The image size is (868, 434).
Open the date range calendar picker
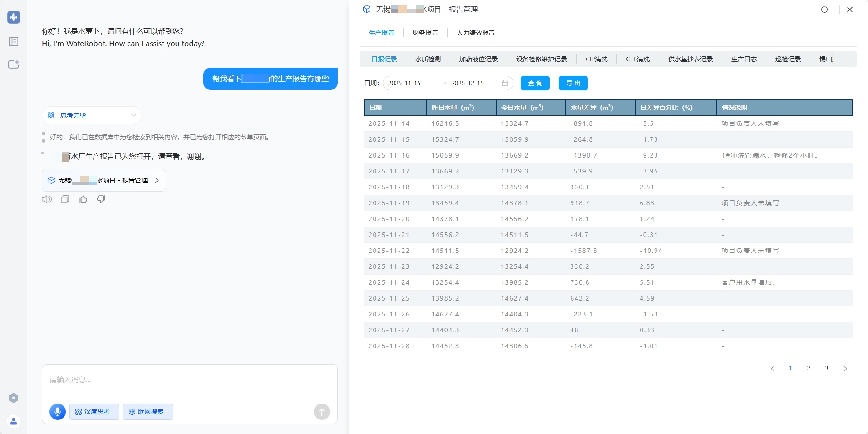pos(504,83)
